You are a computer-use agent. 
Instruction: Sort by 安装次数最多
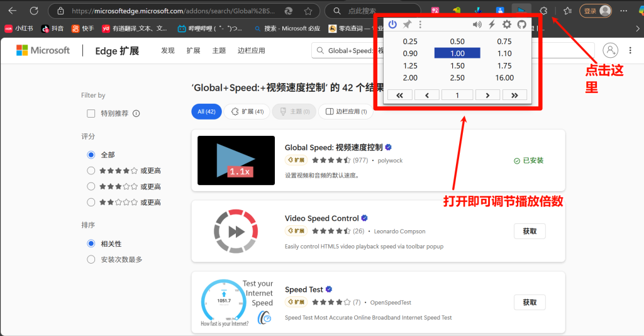pyautogui.click(x=91, y=259)
